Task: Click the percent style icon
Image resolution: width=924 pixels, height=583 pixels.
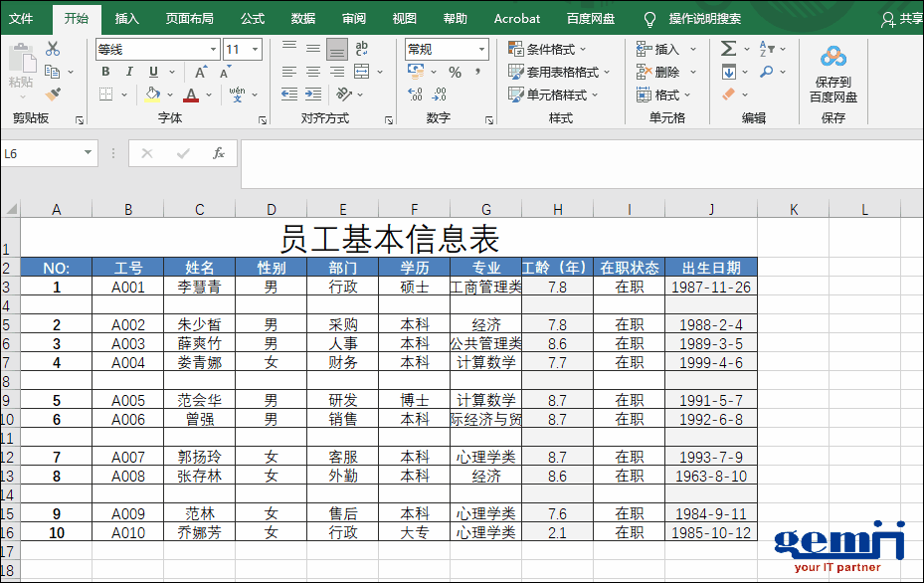Action: [455, 73]
